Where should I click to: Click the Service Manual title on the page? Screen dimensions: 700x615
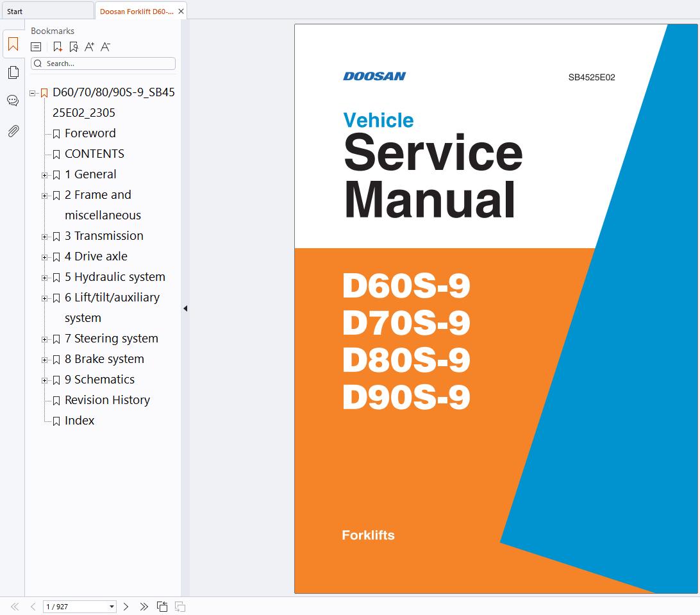tap(433, 176)
